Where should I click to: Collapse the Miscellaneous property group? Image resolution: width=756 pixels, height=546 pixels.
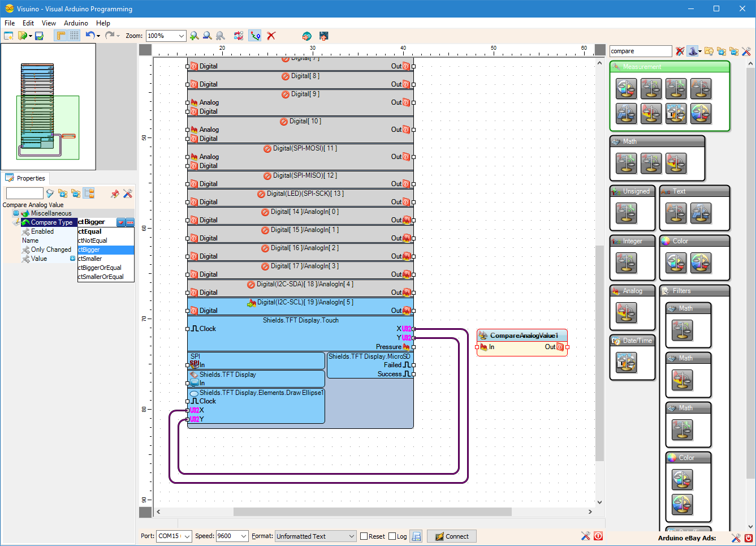point(16,213)
